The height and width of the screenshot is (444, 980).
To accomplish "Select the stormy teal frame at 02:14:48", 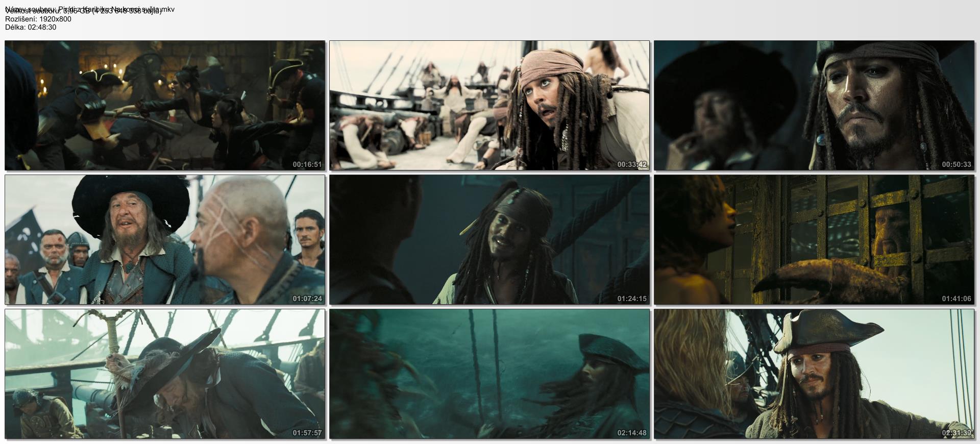I will pos(489,374).
